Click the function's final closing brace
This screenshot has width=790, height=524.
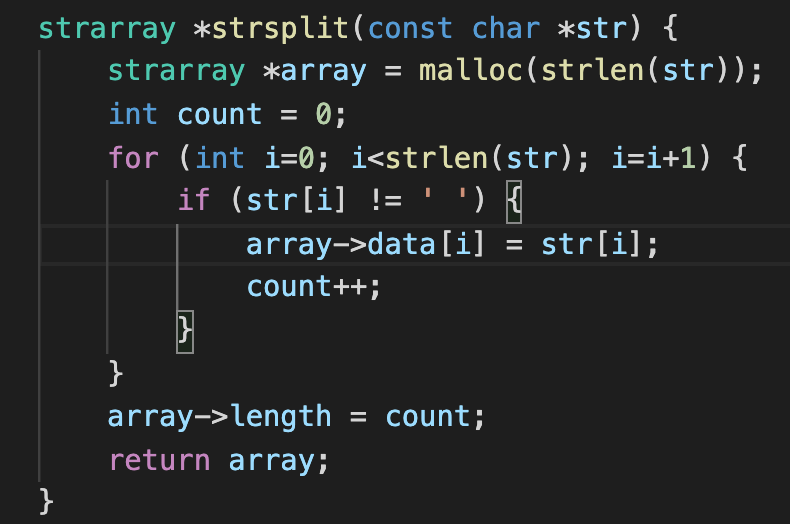47,502
